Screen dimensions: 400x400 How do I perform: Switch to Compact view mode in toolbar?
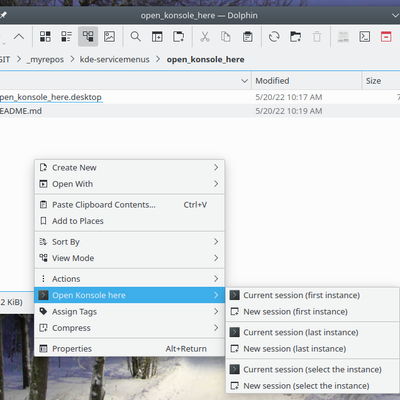tap(66, 36)
